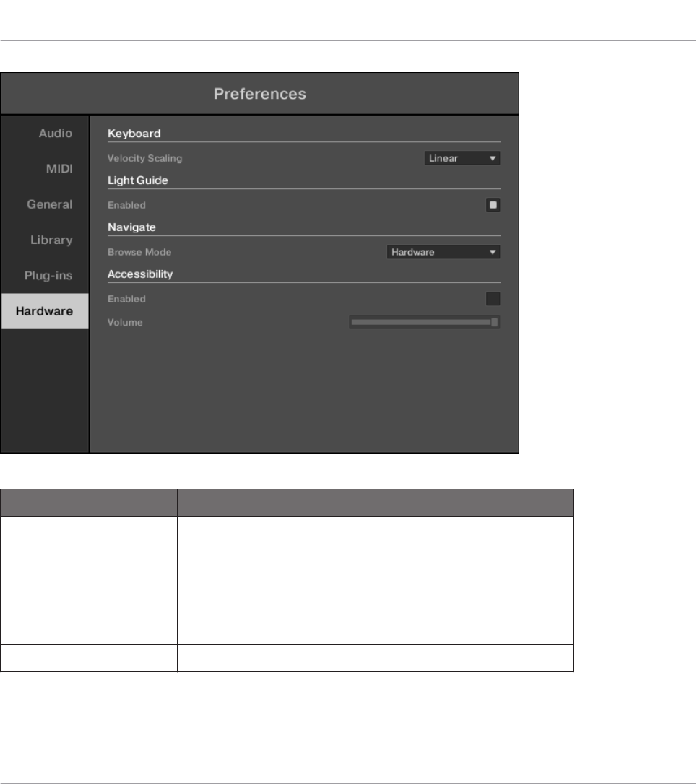Screen dimensions: 697x784
Task: Click the Accessibility Volume slider
Action: (x=424, y=322)
